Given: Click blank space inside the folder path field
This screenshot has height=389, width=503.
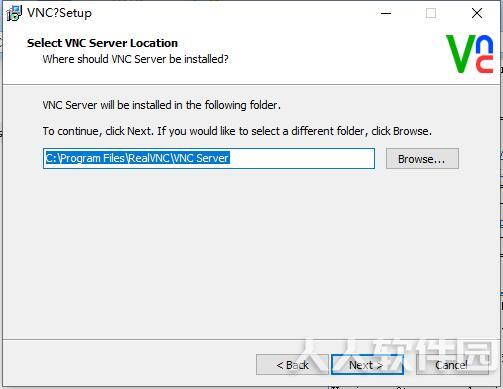Looking at the screenshot, I should (x=302, y=159).
